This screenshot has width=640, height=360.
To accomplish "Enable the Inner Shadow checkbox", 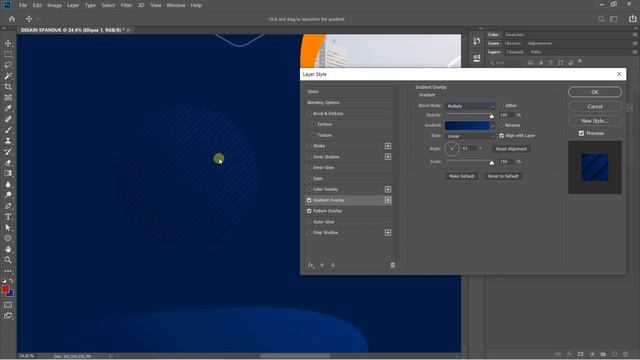I will 309,157.
